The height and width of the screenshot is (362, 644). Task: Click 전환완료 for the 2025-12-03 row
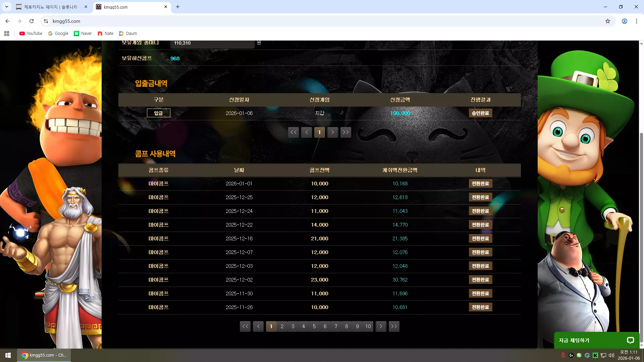(x=480, y=266)
